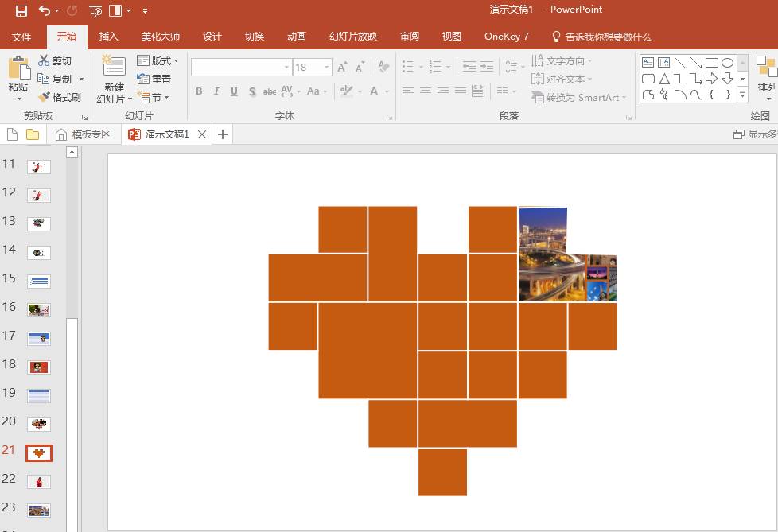Select the triangle shape in shapes gallery

664,78
